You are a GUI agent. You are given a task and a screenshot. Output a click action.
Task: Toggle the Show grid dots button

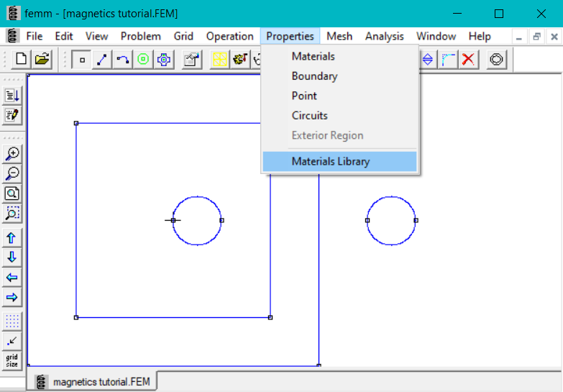point(12,322)
